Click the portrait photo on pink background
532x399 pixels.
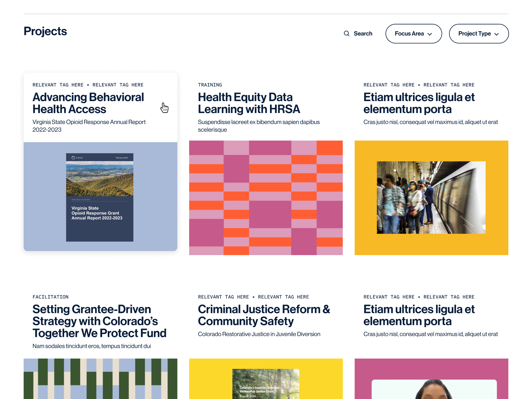[434, 389]
